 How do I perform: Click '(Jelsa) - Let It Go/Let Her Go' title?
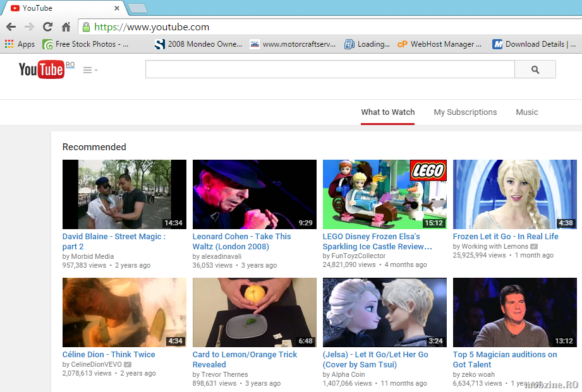point(375,359)
